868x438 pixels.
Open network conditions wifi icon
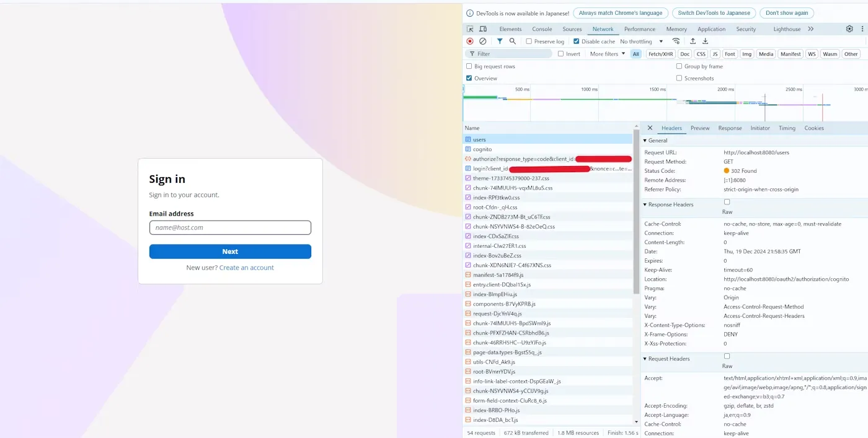[x=676, y=42]
